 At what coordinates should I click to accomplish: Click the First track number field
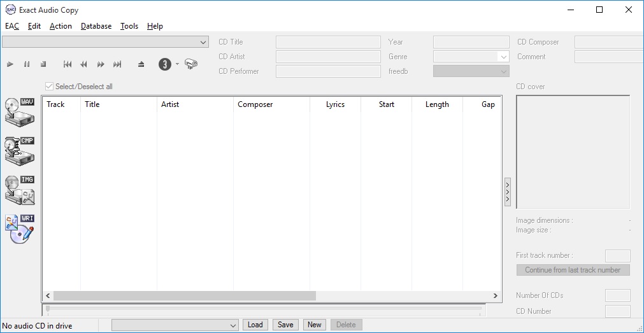coord(618,256)
